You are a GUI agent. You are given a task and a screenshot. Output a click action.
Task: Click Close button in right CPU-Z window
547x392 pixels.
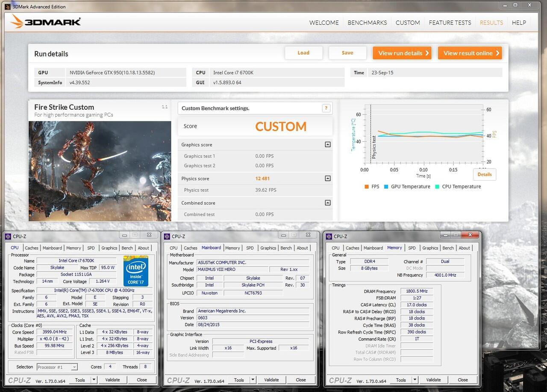pyautogui.click(x=463, y=380)
